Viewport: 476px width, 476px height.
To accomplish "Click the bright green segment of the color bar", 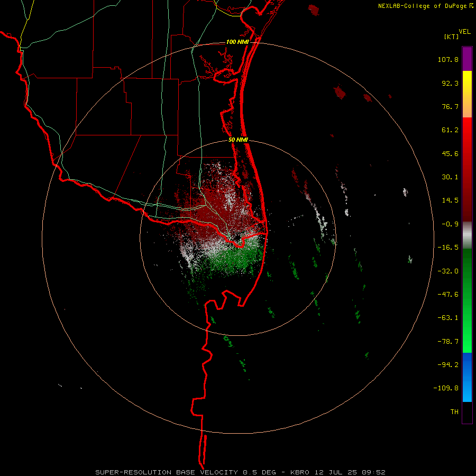I will 467,300.
